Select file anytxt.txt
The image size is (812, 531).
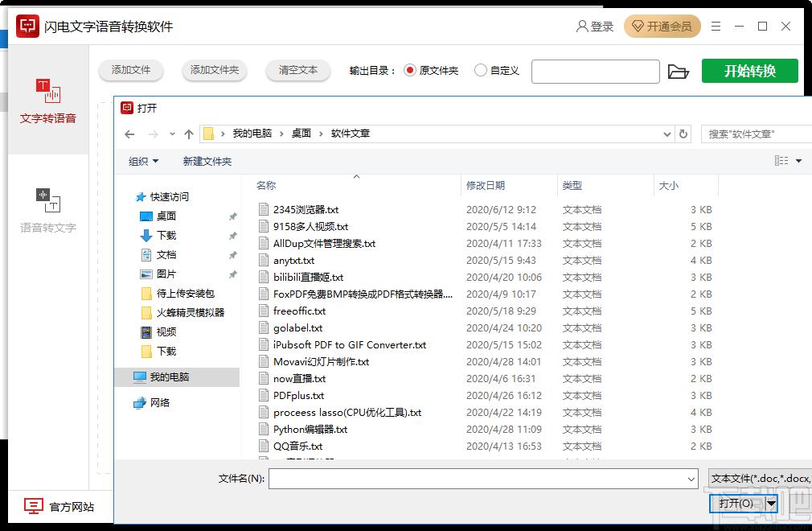coord(293,260)
